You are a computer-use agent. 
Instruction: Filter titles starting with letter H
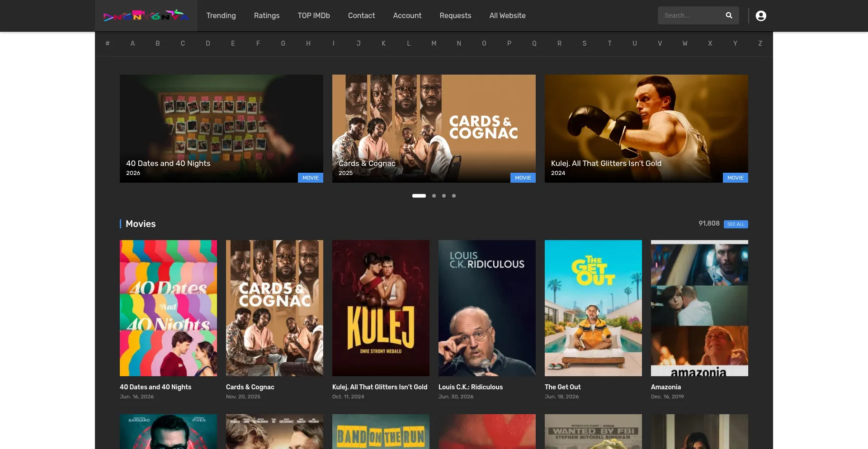(308, 43)
